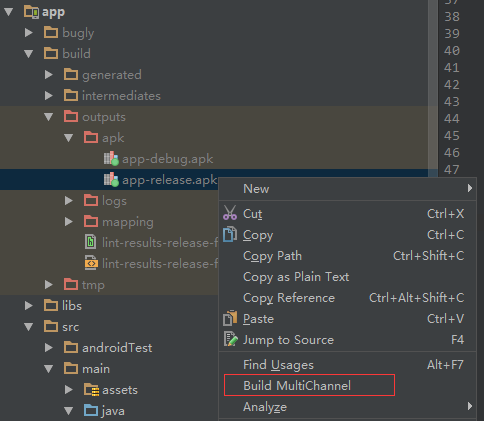Click the app module folder icon

click(x=31, y=12)
